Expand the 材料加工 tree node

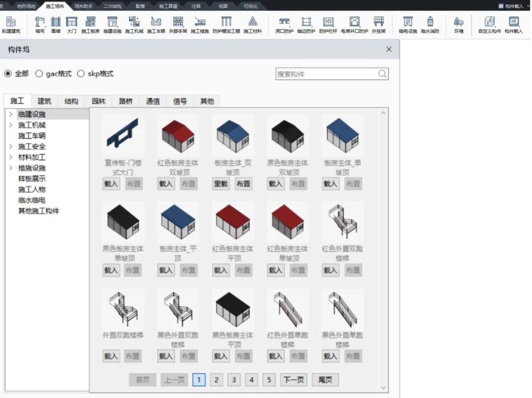[x=11, y=158]
